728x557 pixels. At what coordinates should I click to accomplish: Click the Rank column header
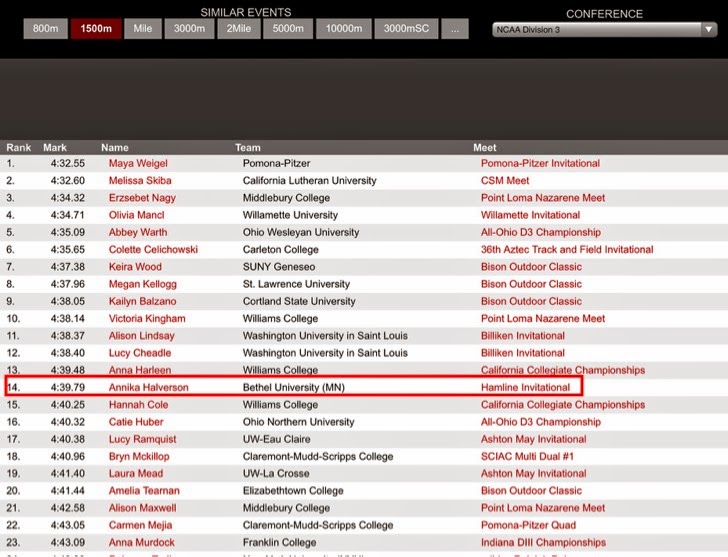pyautogui.click(x=19, y=148)
